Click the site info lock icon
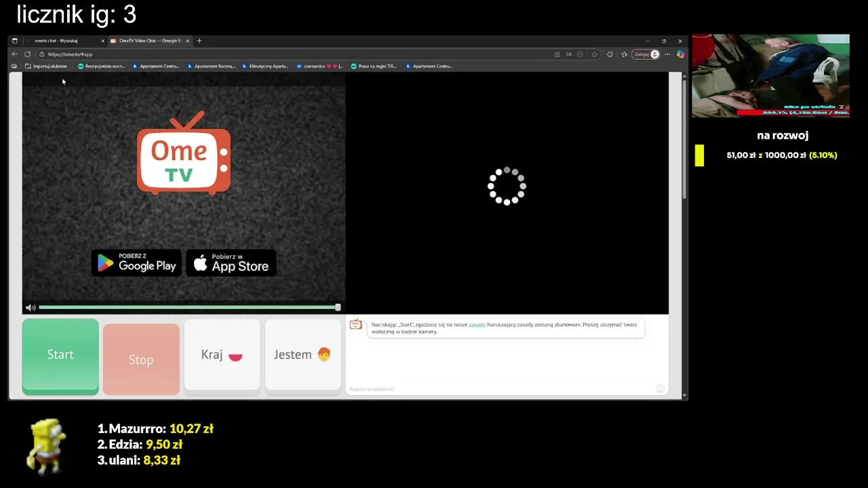Viewport: 868px width, 488px height. point(42,54)
